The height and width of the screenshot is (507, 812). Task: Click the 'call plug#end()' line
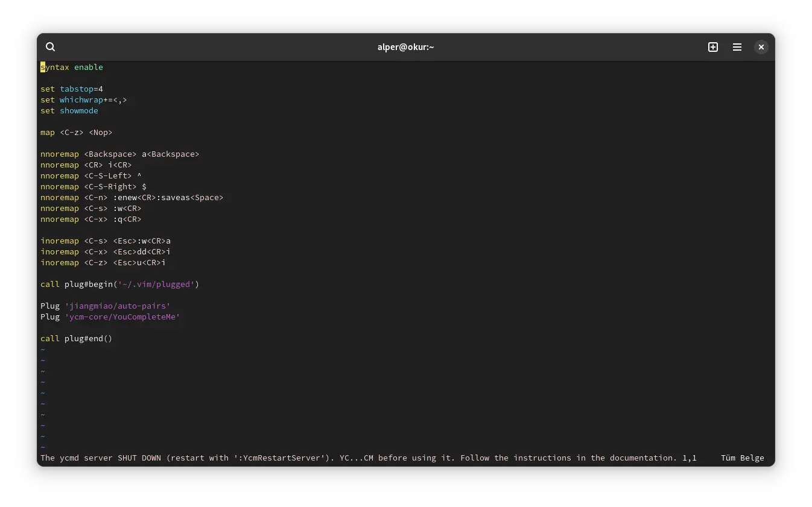click(x=77, y=338)
